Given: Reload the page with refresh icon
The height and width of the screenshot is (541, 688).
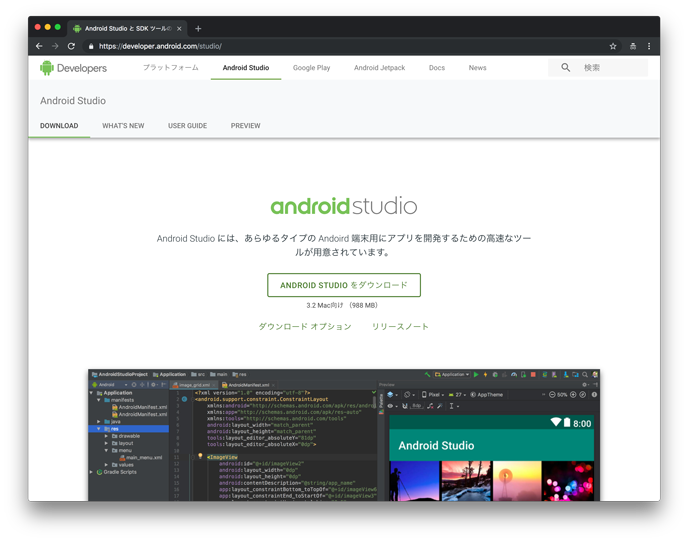Looking at the screenshot, I should pyautogui.click(x=71, y=46).
